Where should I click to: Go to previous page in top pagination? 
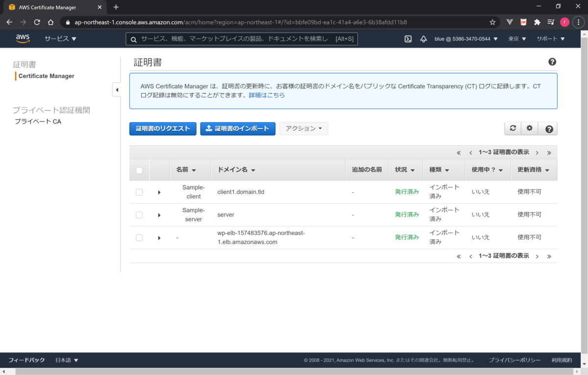click(470, 152)
